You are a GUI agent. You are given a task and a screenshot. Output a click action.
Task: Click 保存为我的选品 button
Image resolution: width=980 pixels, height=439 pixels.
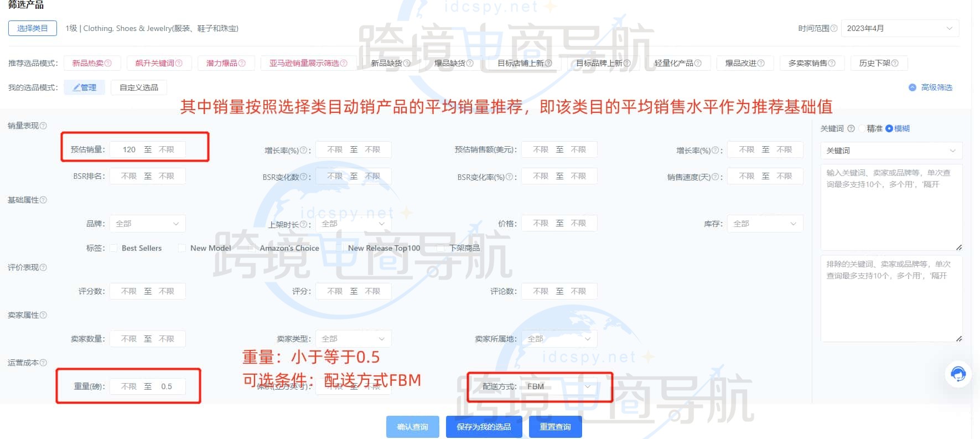[484, 427]
